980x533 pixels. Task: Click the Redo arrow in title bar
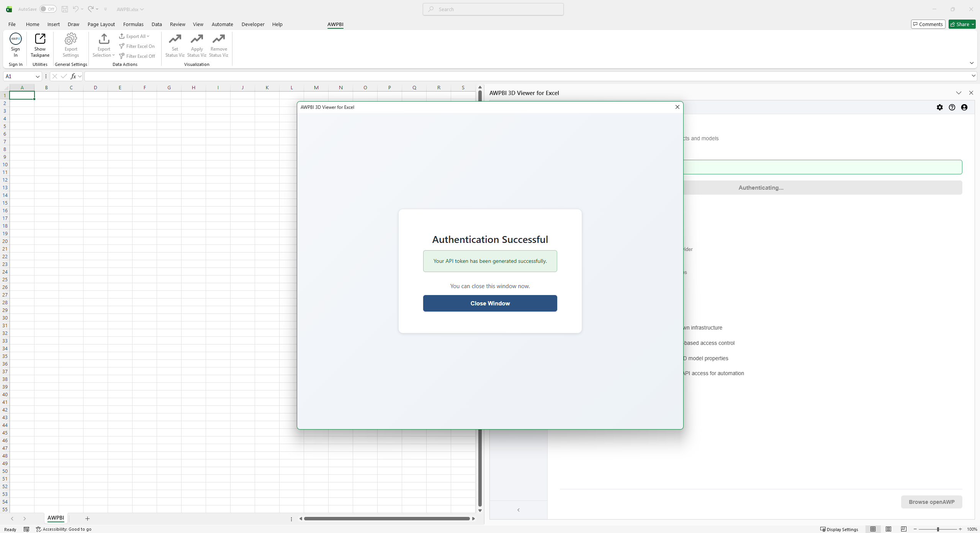click(91, 9)
